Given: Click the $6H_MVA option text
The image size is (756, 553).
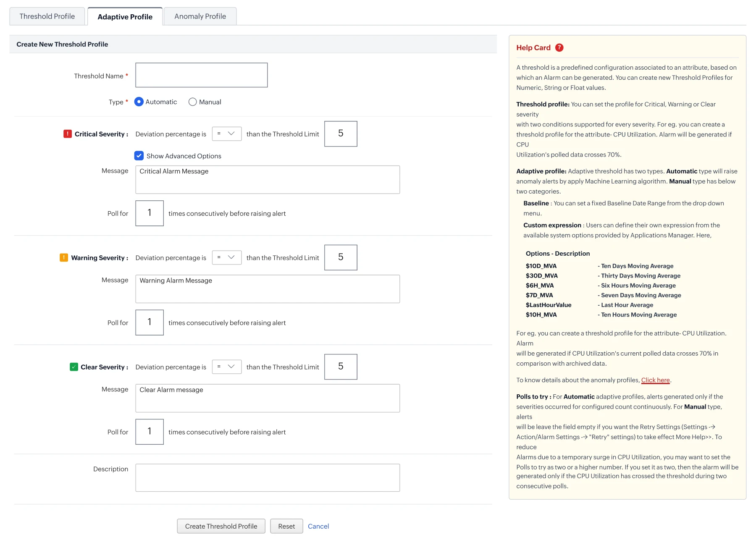Looking at the screenshot, I should pyautogui.click(x=540, y=285).
